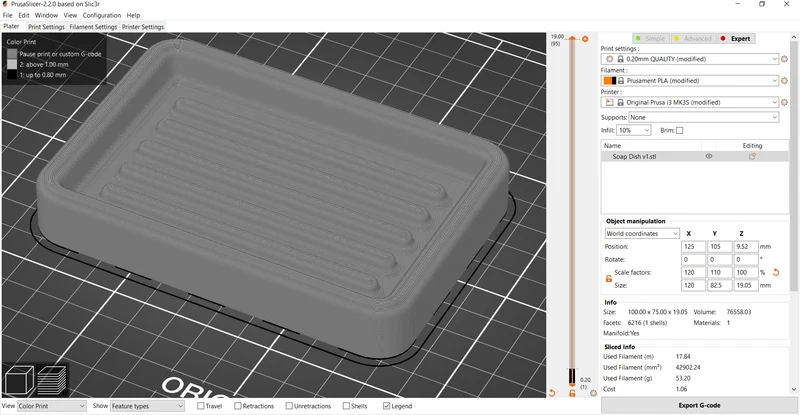Click the Editing column header
The height and width of the screenshot is (415, 800).
click(752, 145)
